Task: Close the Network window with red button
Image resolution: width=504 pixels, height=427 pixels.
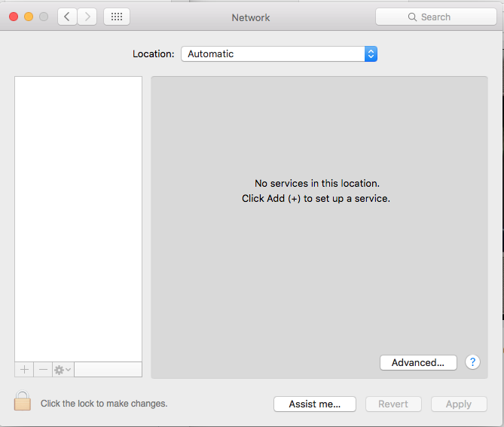Action: click(14, 17)
